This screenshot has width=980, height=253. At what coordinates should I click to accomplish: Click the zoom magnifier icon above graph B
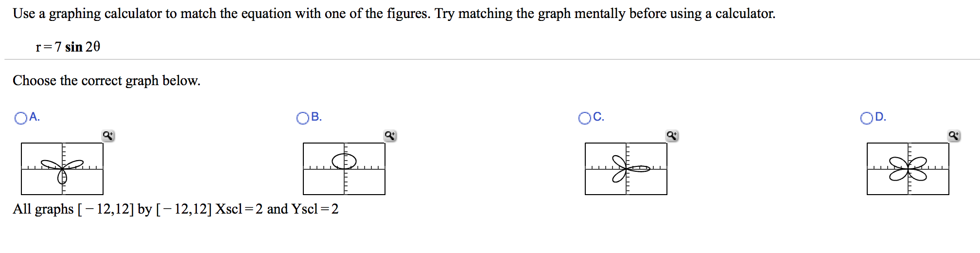click(390, 136)
